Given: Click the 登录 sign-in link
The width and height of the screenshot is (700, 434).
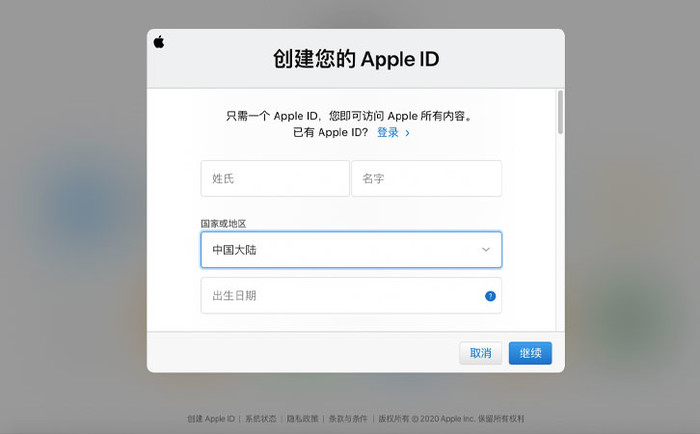Looking at the screenshot, I should [x=393, y=133].
